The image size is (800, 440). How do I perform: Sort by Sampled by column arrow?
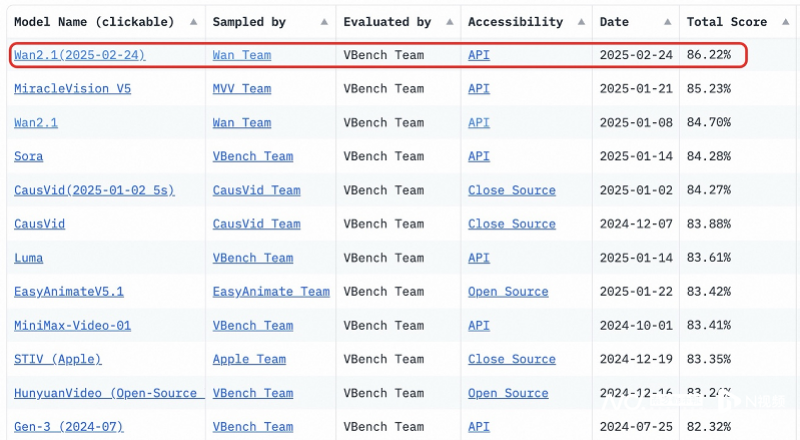(324, 22)
